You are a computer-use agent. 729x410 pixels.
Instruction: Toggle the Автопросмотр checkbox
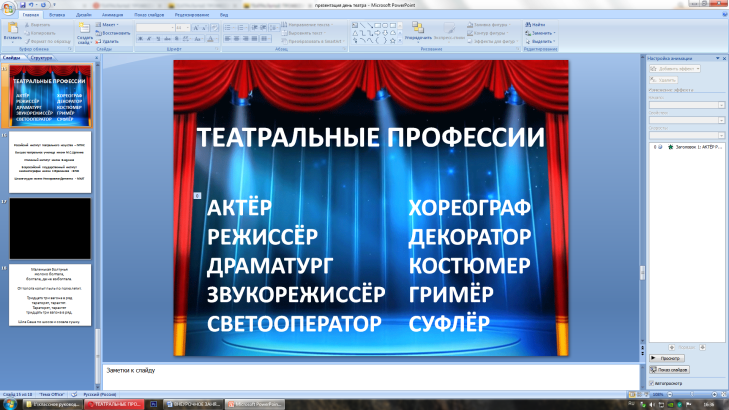653,382
